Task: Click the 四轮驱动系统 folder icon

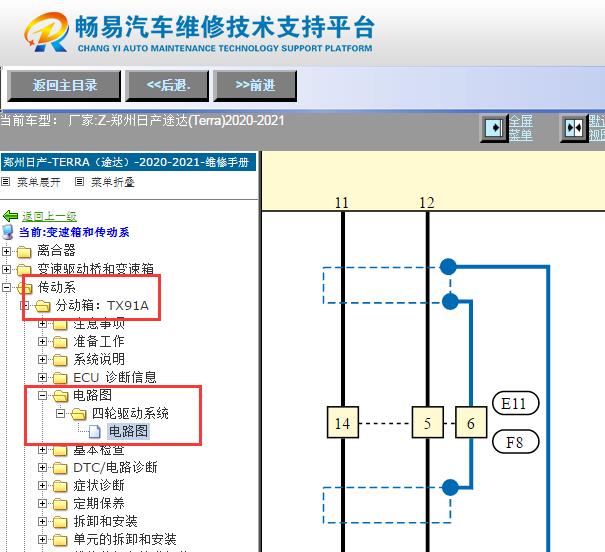Action: tap(79, 414)
